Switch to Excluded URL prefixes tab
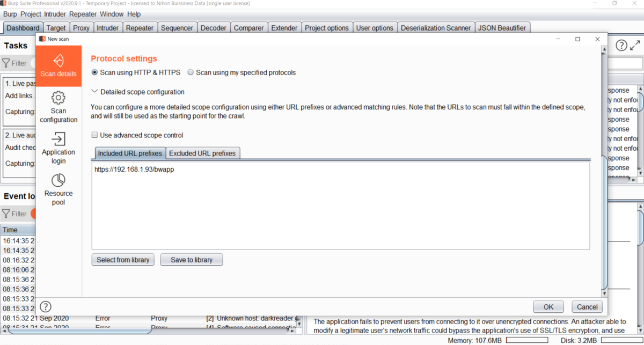 (202, 153)
